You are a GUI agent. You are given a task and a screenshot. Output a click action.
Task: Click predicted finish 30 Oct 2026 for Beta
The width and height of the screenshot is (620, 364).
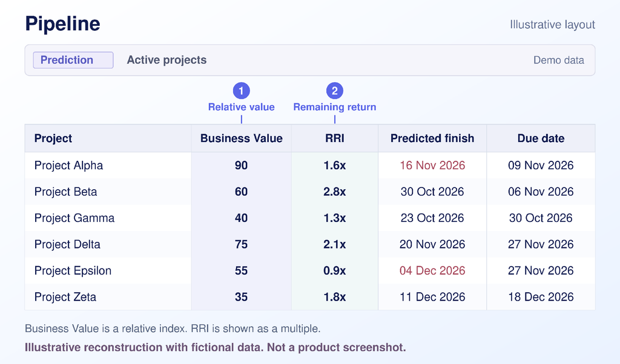pyautogui.click(x=432, y=192)
